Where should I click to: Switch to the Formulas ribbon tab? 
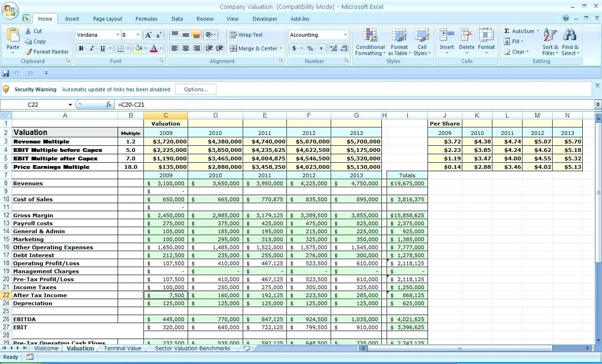point(146,19)
